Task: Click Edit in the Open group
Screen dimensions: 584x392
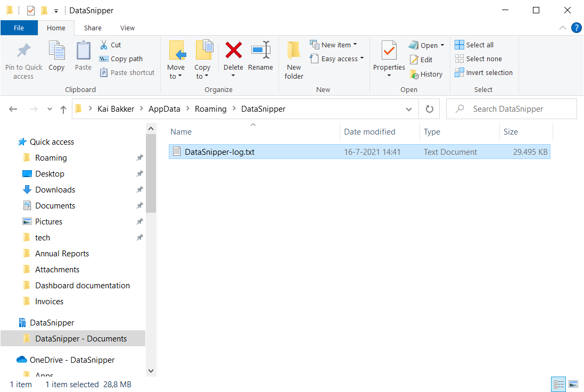Action: coord(421,60)
